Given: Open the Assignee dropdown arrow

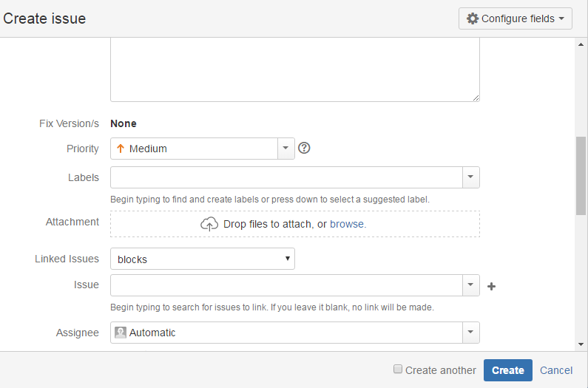Looking at the screenshot, I should click(x=470, y=333).
